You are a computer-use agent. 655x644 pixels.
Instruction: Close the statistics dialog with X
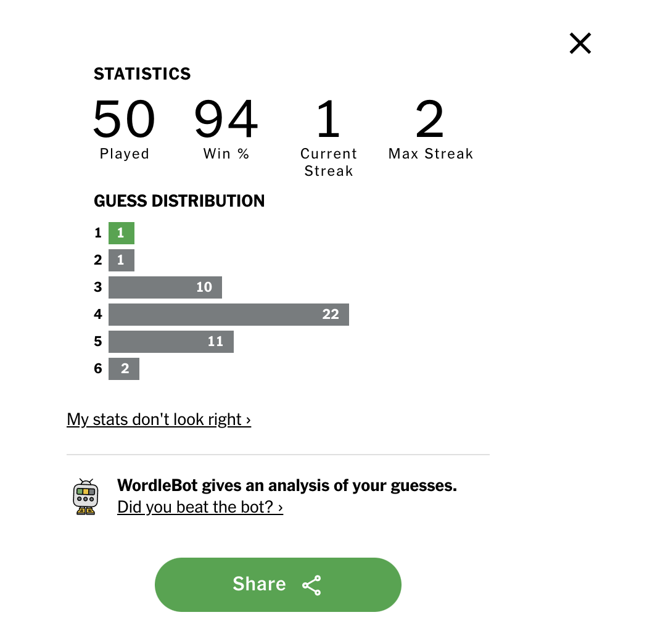[580, 43]
